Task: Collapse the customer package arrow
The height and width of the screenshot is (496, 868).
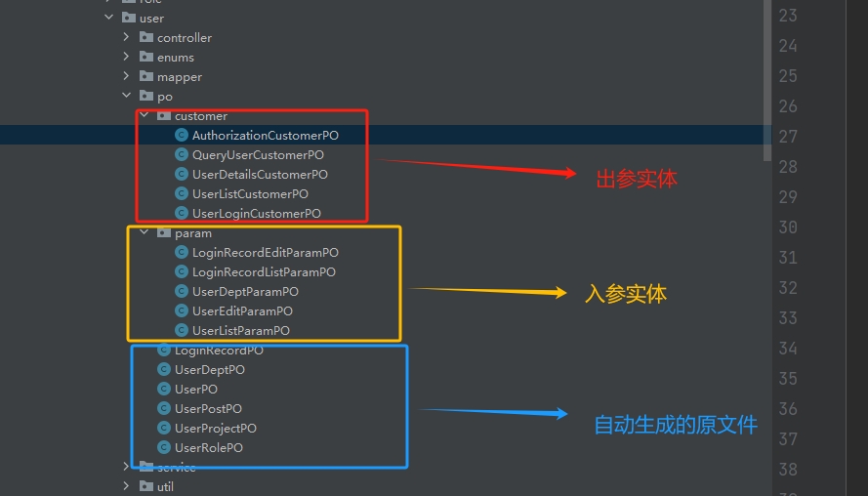Action: [145, 116]
